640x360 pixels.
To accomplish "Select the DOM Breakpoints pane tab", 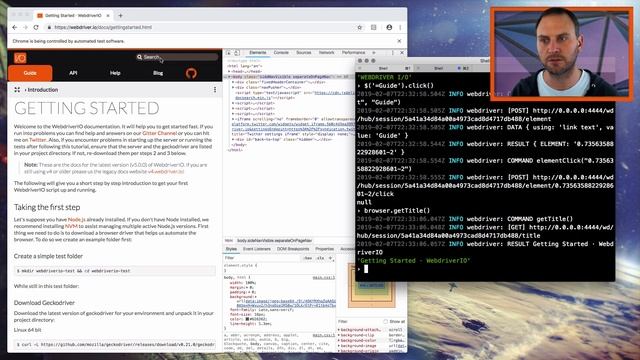I will click(x=293, y=249).
